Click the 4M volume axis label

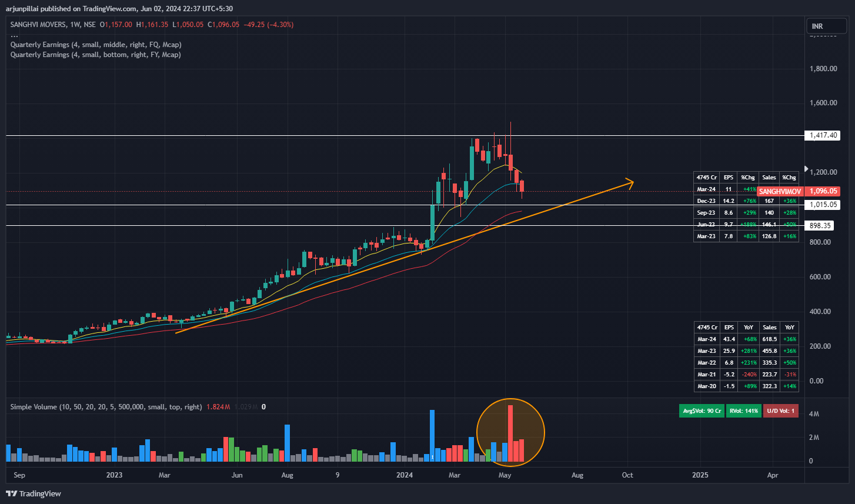point(814,415)
